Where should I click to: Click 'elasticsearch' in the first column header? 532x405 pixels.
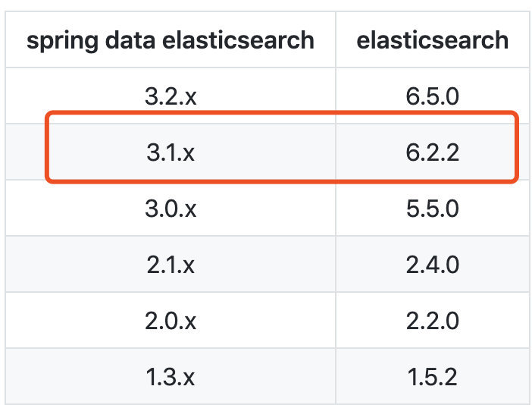240,39
